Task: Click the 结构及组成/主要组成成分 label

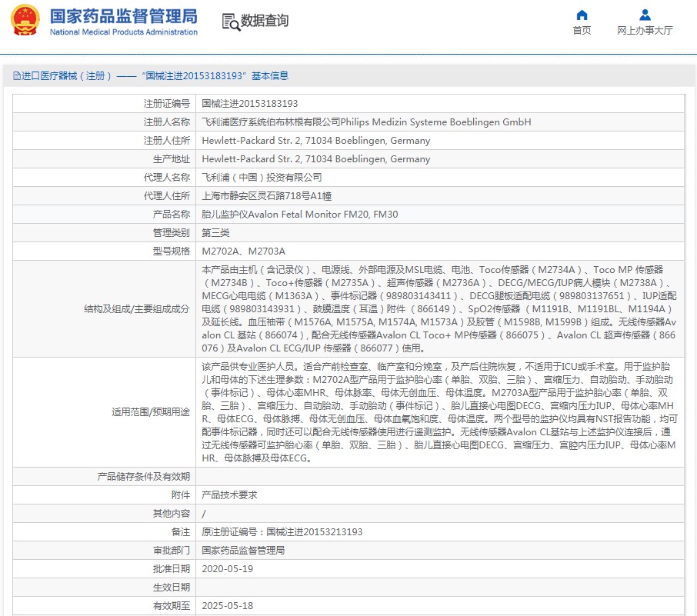Action: pos(136,309)
